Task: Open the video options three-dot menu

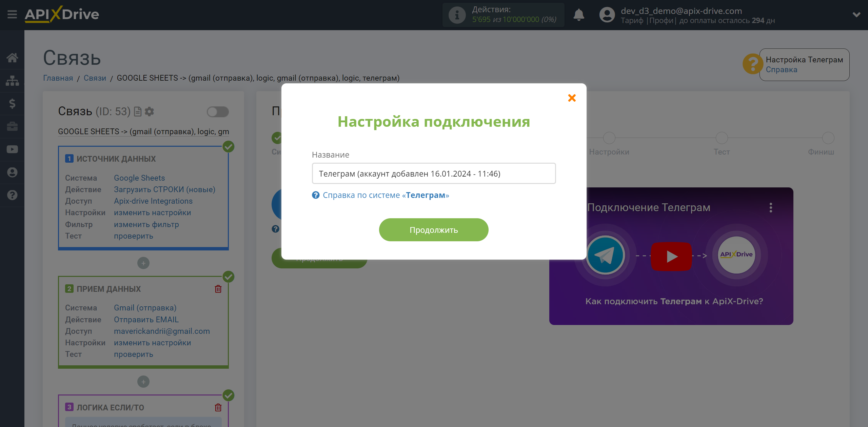Action: pos(771,207)
